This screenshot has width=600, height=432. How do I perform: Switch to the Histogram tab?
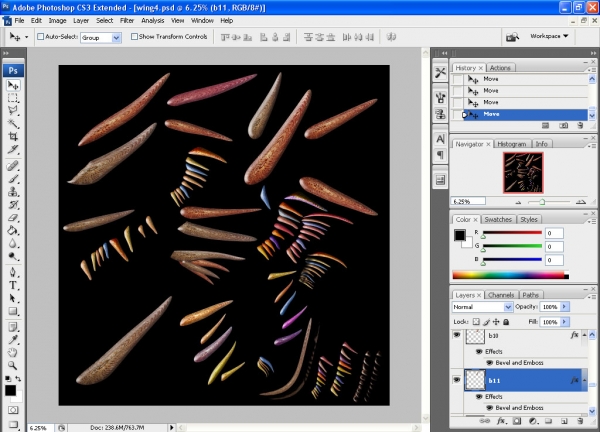(512, 144)
